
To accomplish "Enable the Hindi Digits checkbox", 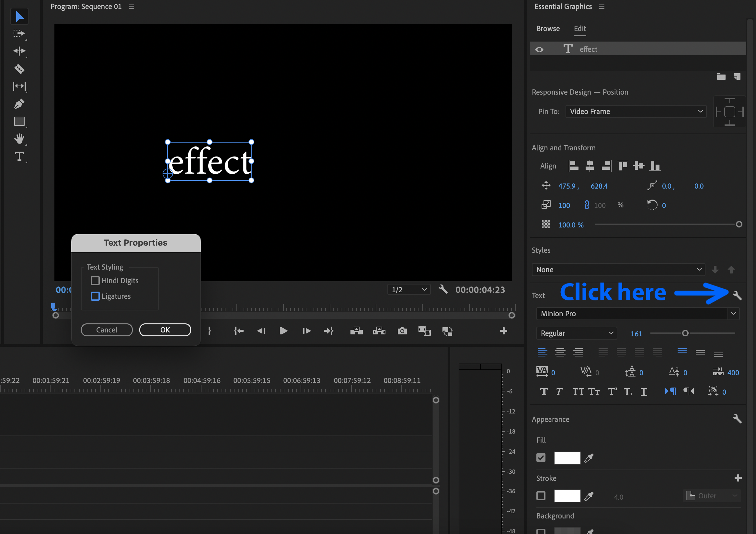I will (x=95, y=281).
